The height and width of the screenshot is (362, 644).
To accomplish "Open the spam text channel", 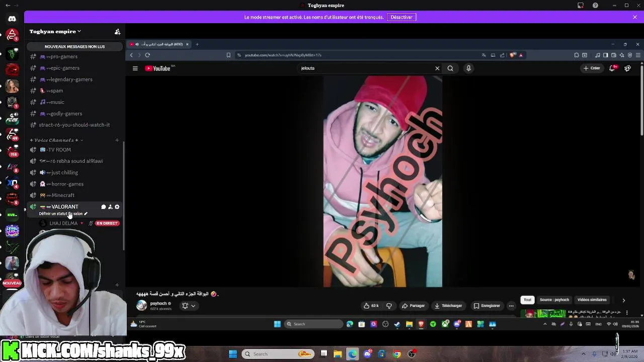I will pyautogui.click(x=75, y=91).
